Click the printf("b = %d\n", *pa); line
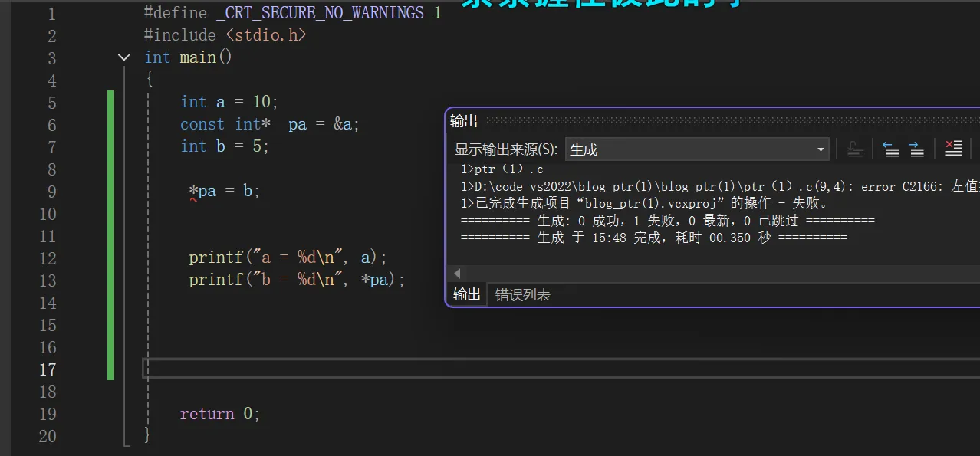The height and width of the screenshot is (456, 980). coord(297,280)
